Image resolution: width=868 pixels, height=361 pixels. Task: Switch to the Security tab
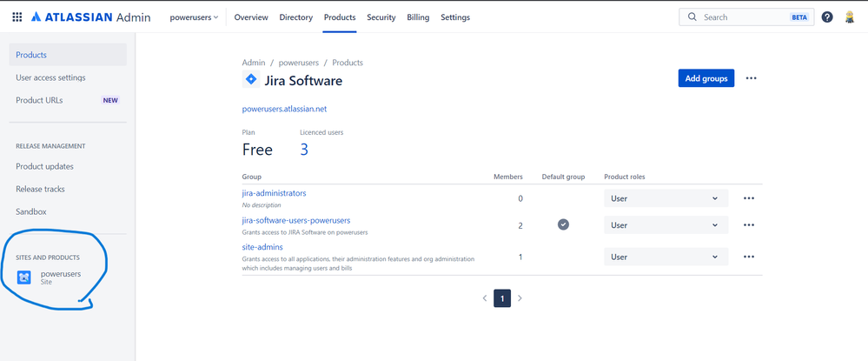(381, 17)
